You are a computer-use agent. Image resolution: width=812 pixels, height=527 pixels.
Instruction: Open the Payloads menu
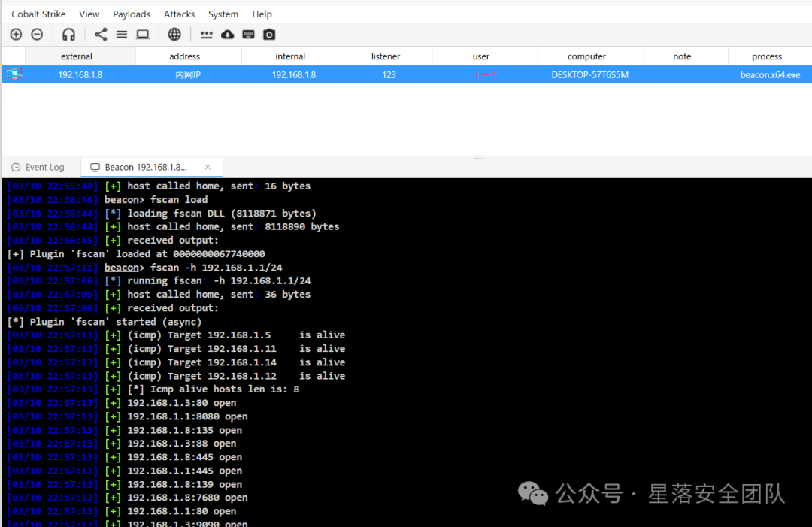[132, 14]
